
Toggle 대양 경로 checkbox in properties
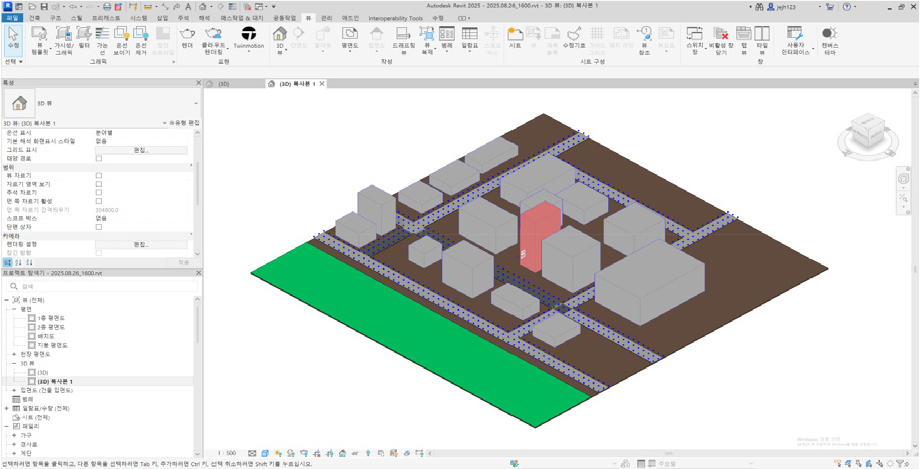[x=99, y=158]
